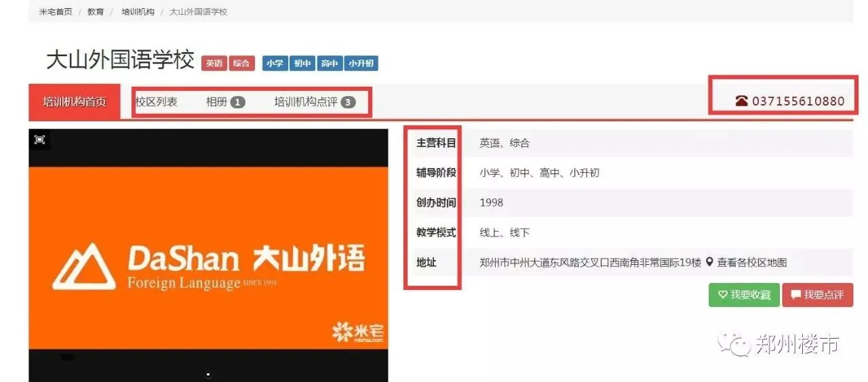The width and height of the screenshot is (868, 382).
Task: Click the slideshow indicator dot below image
Action: click(x=208, y=374)
